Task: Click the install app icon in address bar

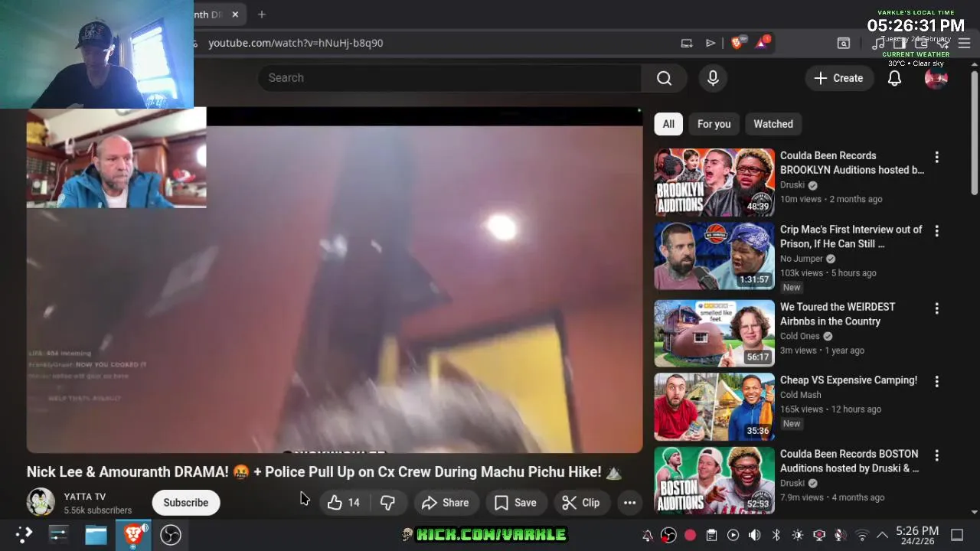Action: pyautogui.click(x=687, y=43)
